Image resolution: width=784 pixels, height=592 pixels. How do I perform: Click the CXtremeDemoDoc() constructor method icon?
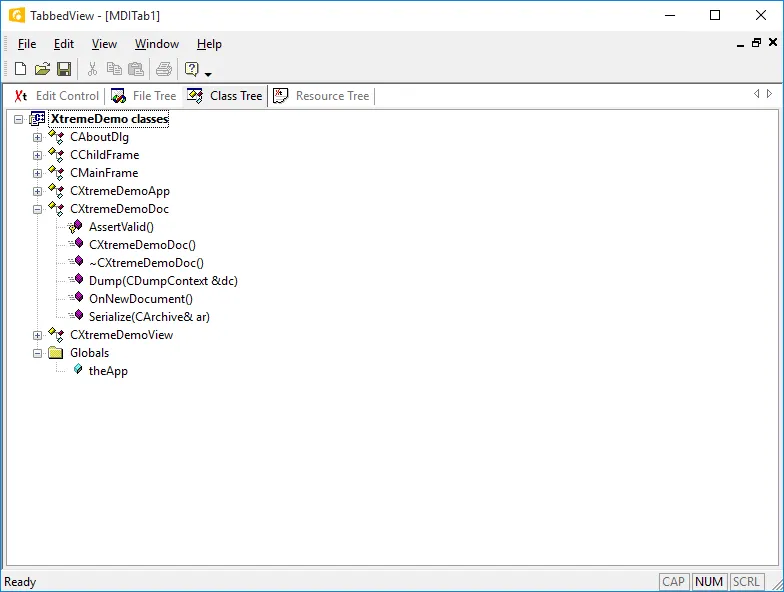click(76, 244)
